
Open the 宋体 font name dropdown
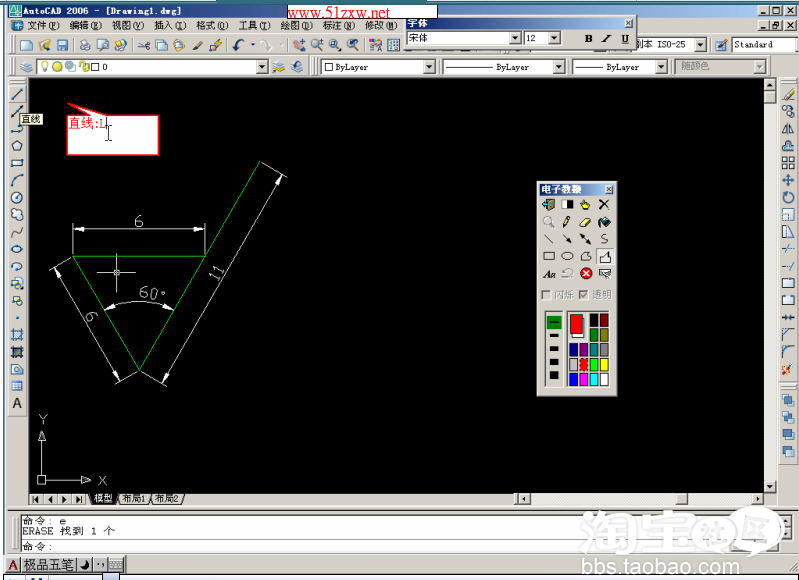click(x=515, y=38)
